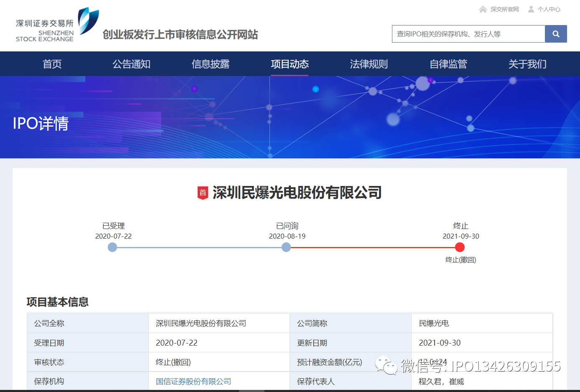Open the 法律规则 menu
The image size is (580, 392).
coord(369,64)
